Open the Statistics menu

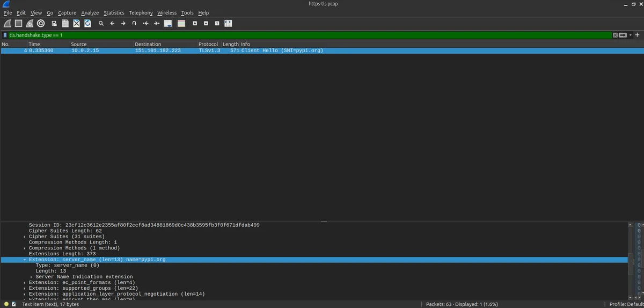coord(114,13)
